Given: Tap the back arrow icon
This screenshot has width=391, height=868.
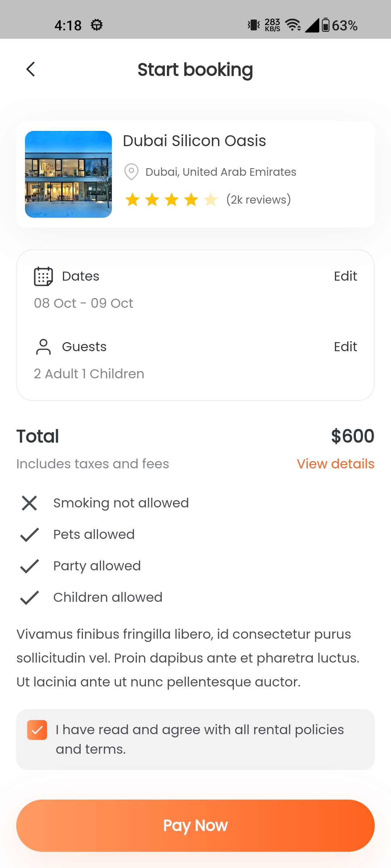Looking at the screenshot, I should [x=31, y=69].
